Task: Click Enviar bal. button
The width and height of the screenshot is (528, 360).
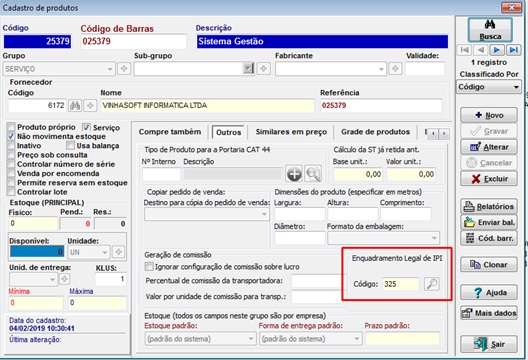Action: 489,222
